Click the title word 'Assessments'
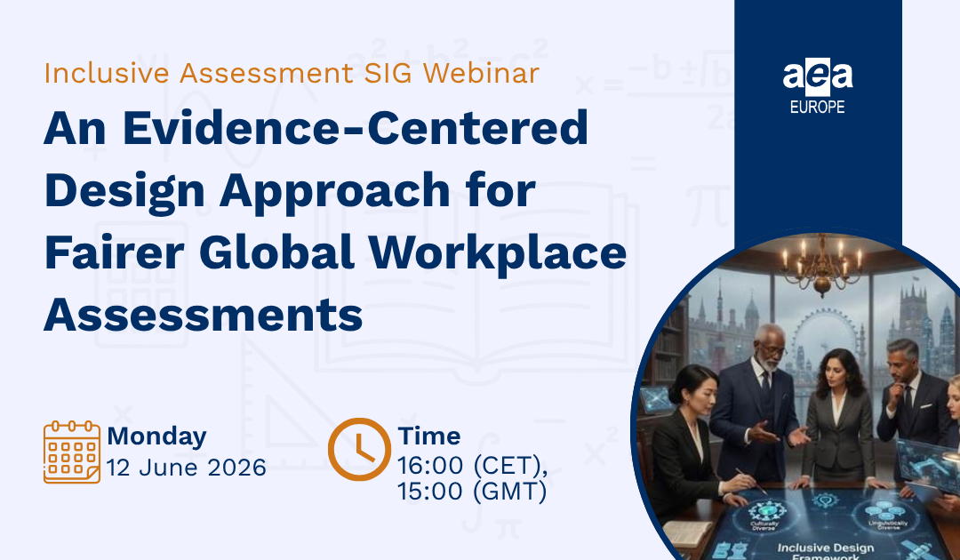The width and height of the screenshot is (960, 560). point(204,316)
